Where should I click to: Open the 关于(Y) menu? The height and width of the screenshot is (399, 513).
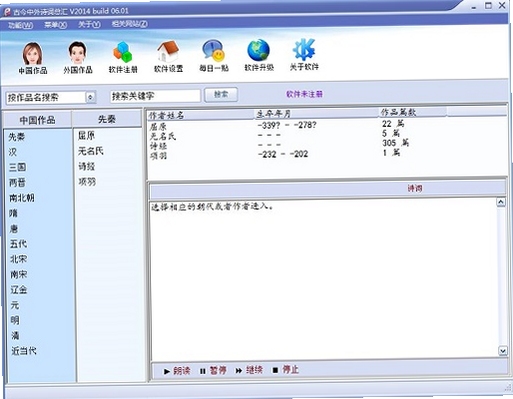pyautogui.click(x=89, y=25)
